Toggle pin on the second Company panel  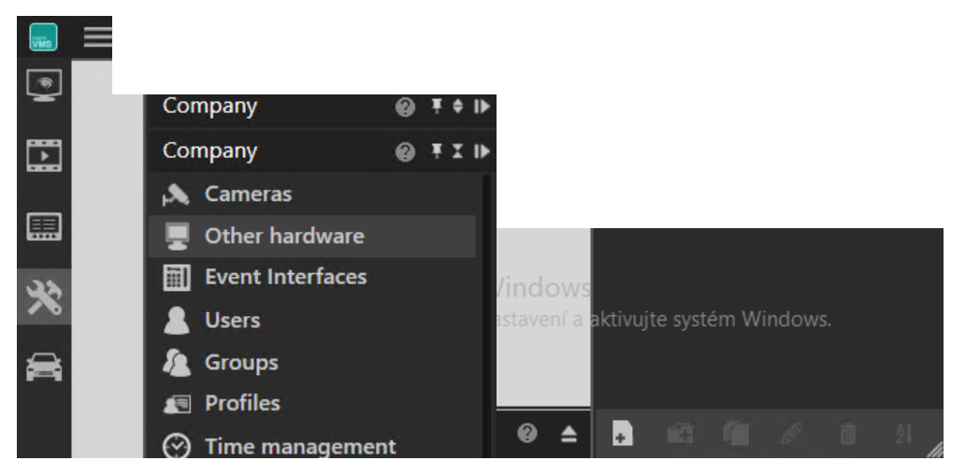click(437, 151)
